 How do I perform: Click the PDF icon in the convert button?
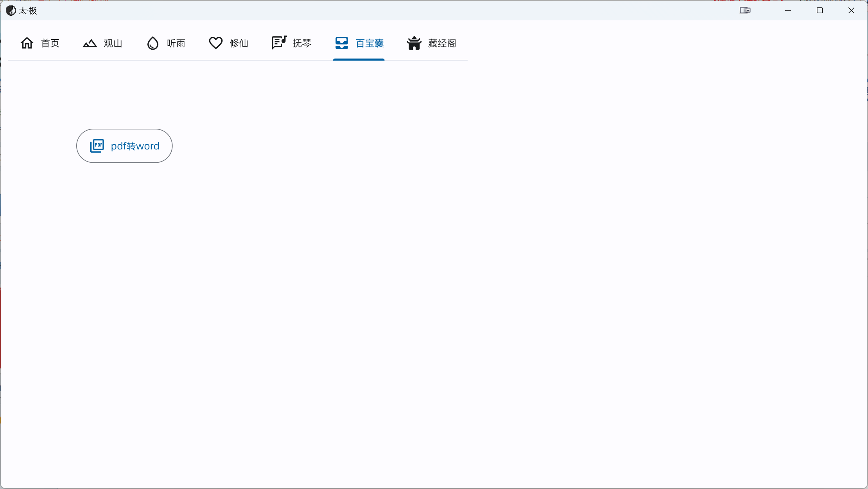pyautogui.click(x=97, y=146)
